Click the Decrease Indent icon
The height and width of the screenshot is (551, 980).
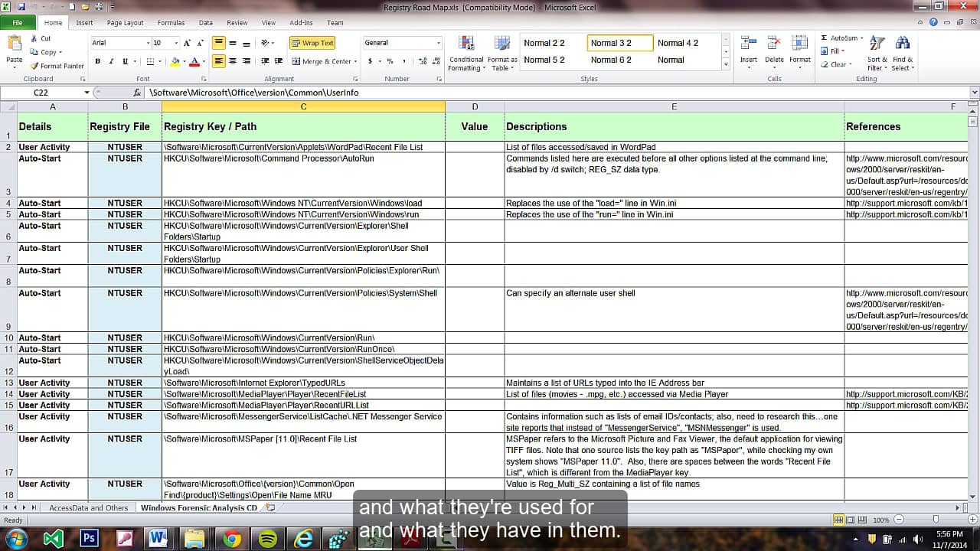(x=265, y=61)
